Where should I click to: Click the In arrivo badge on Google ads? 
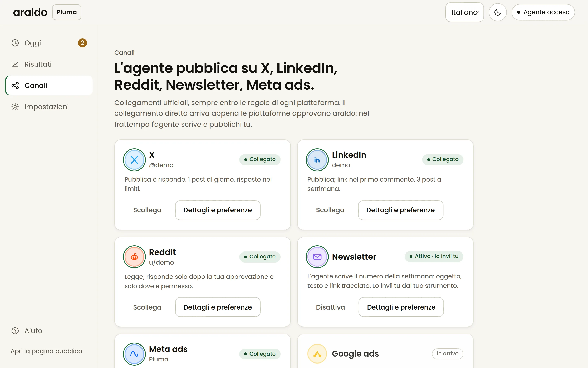pyautogui.click(x=448, y=354)
